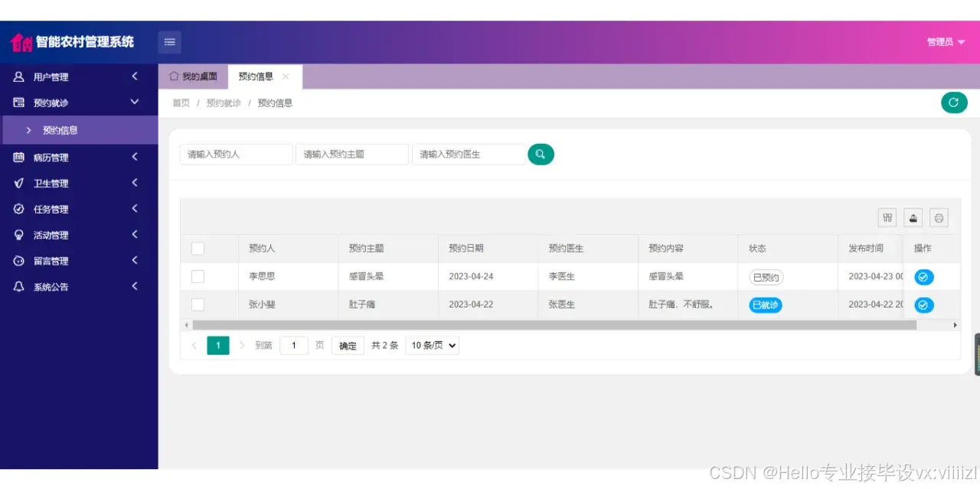The image size is (980, 489).
Task: Click the action icon in 李思思 row
Action: point(924,277)
